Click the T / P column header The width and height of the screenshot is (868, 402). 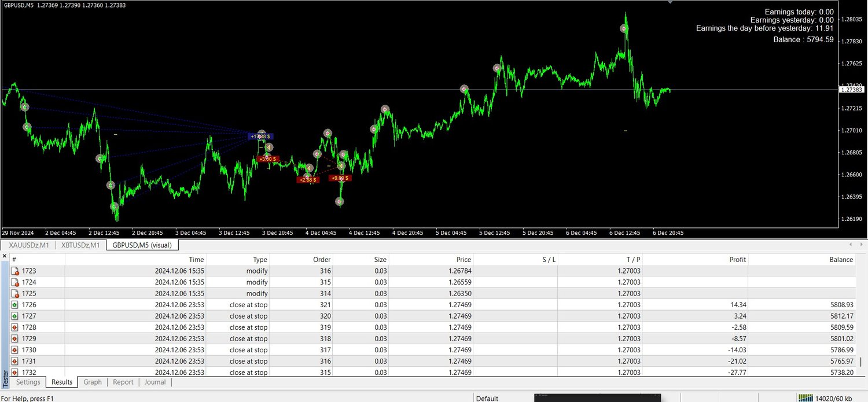(x=601, y=260)
